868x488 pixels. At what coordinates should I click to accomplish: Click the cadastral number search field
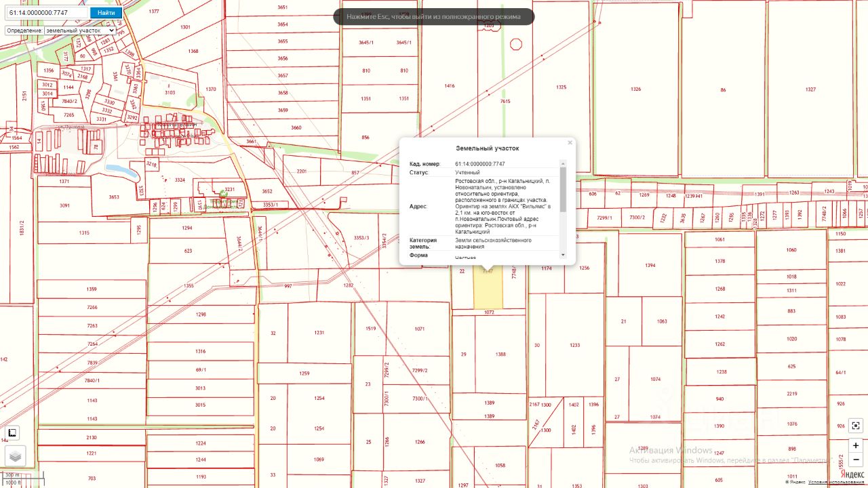click(x=46, y=13)
